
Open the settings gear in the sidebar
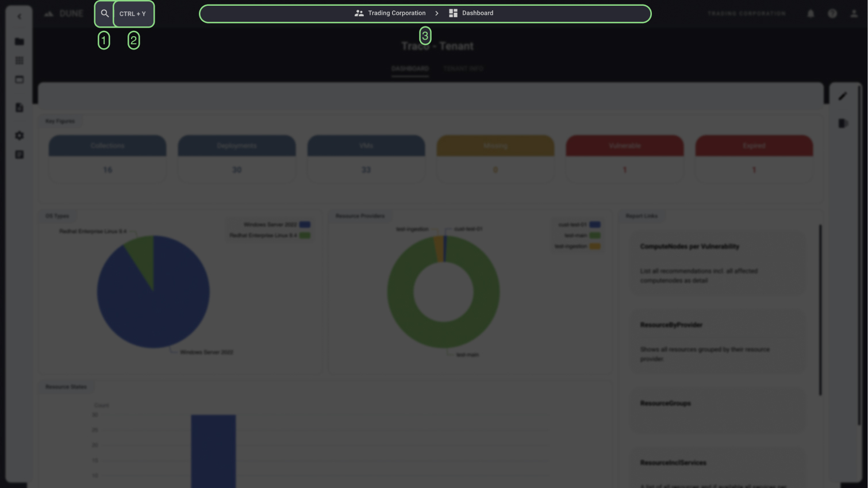pos(19,136)
